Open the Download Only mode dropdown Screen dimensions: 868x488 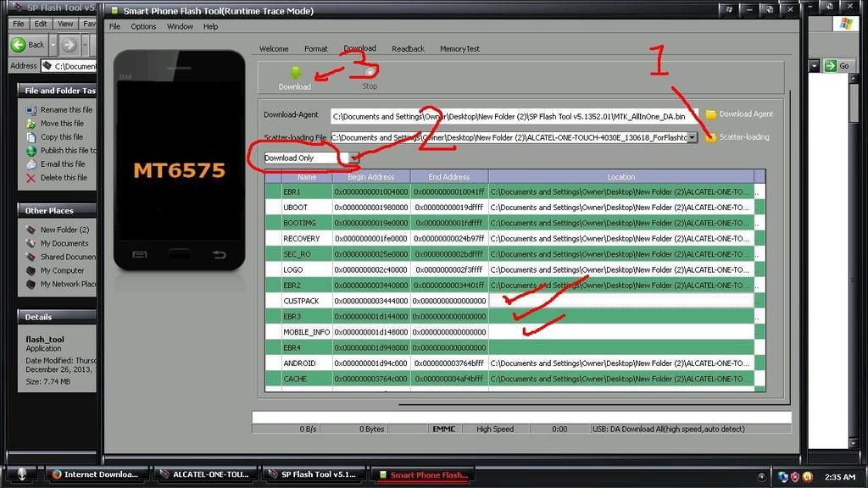[353, 158]
